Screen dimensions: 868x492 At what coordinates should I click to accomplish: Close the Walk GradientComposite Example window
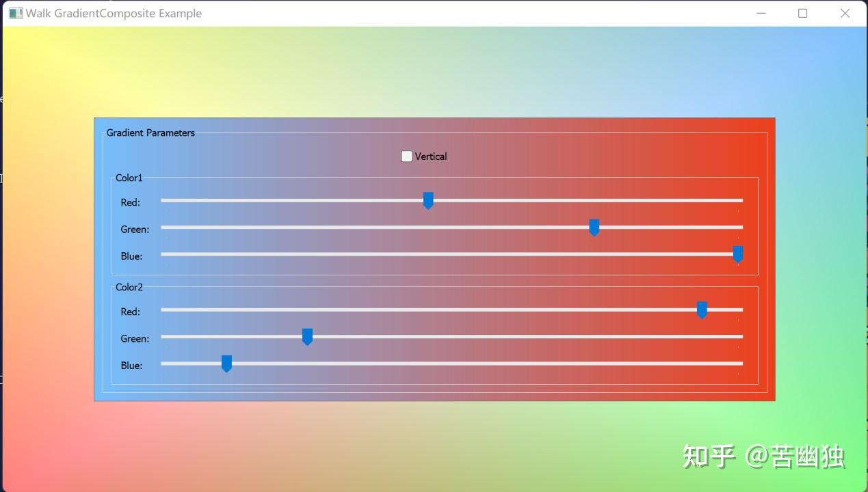pos(845,13)
